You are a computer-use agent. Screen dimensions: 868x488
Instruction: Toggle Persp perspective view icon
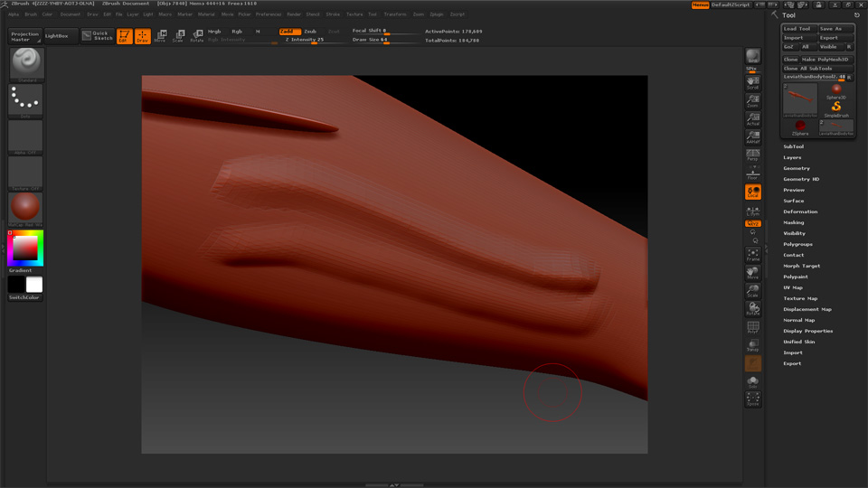pyautogui.click(x=753, y=155)
